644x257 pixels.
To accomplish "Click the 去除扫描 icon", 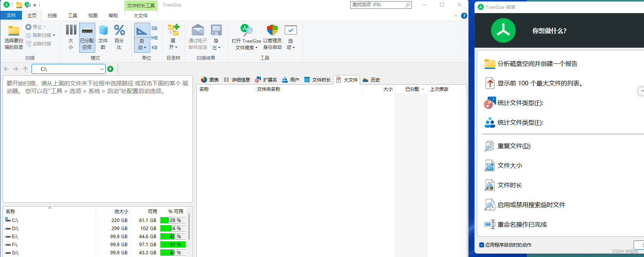I will tap(28, 44).
